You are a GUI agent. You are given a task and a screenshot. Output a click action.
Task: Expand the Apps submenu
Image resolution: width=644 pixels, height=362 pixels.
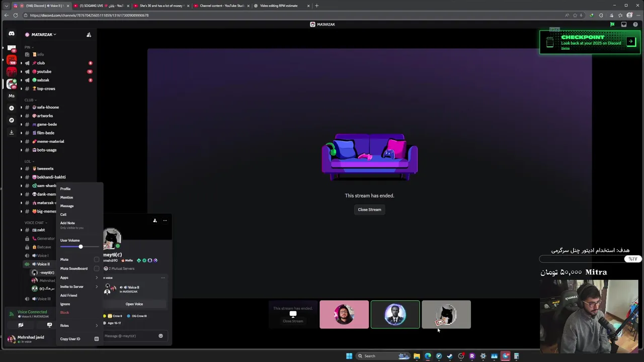[x=79, y=278]
